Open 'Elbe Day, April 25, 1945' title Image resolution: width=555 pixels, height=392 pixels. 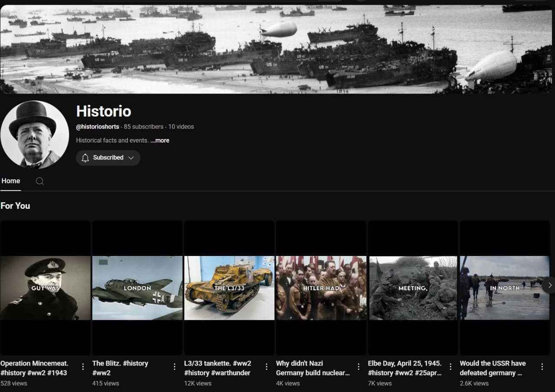[x=405, y=368]
